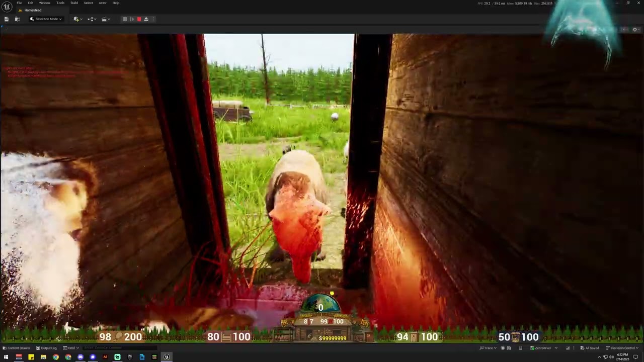This screenshot has width=644, height=362.
Task: Open the Revision Control dropdown
Action: click(x=621, y=348)
